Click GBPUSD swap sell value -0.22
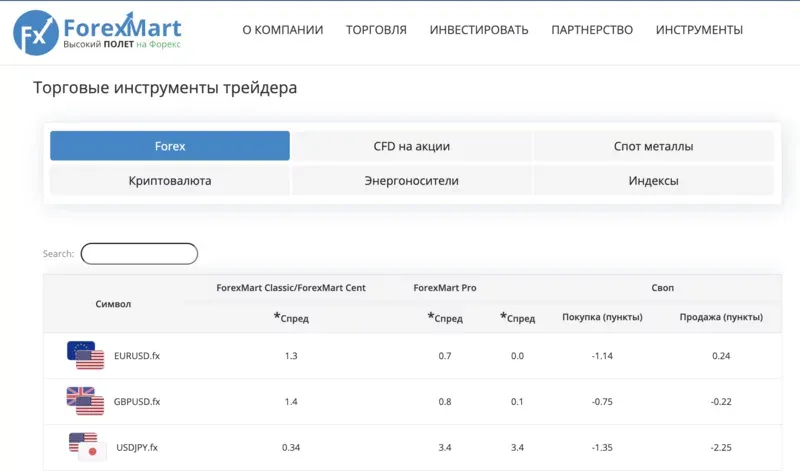 pos(721,402)
